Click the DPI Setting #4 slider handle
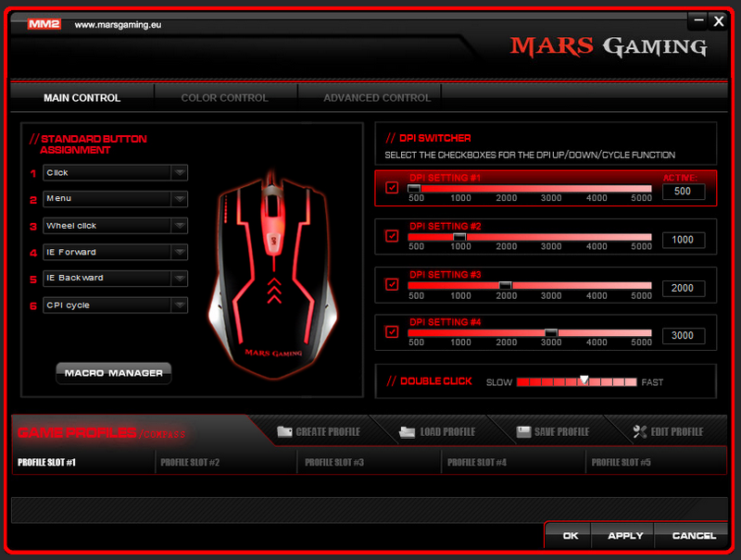Image resolution: width=741 pixels, height=560 pixels. (x=551, y=332)
